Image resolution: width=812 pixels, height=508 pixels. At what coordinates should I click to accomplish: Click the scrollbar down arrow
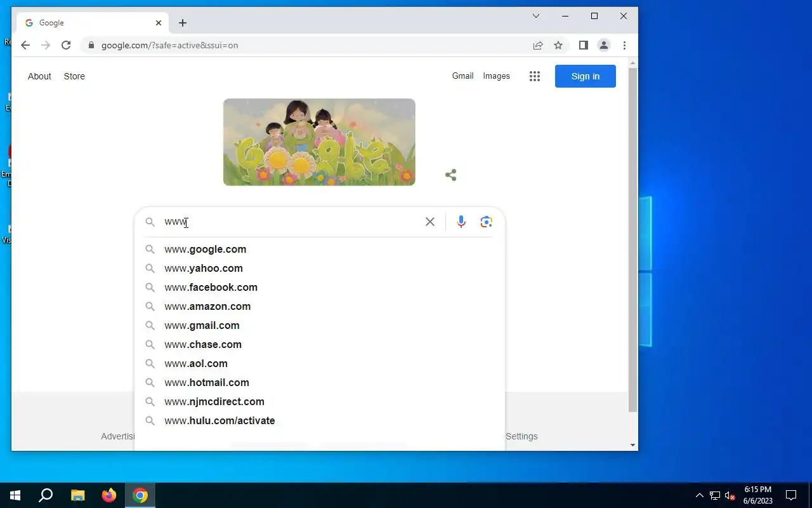pos(632,445)
